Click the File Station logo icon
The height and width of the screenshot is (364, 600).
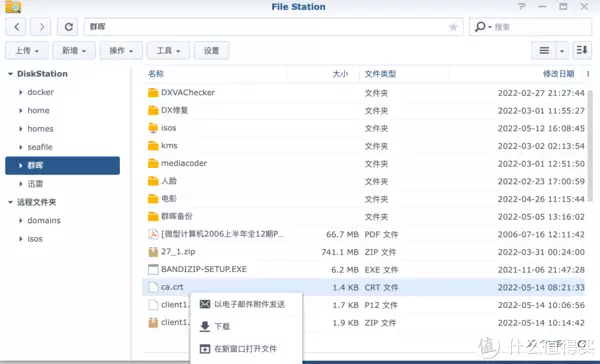pyautogui.click(x=13, y=7)
